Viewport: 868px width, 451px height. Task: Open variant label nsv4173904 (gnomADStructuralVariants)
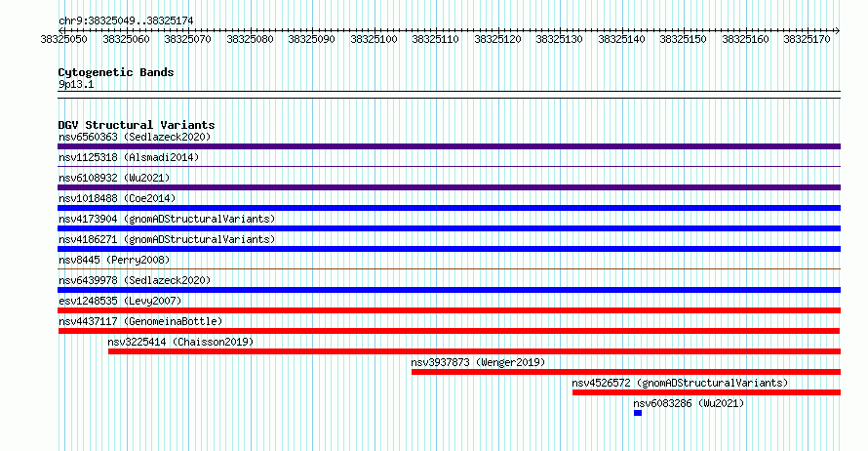pos(167,219)
